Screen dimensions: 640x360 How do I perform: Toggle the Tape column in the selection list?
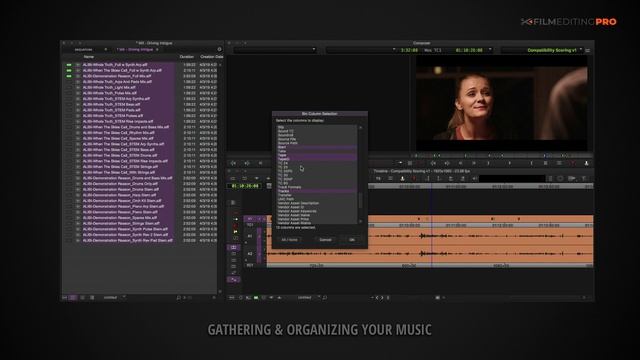coord(316,155)
